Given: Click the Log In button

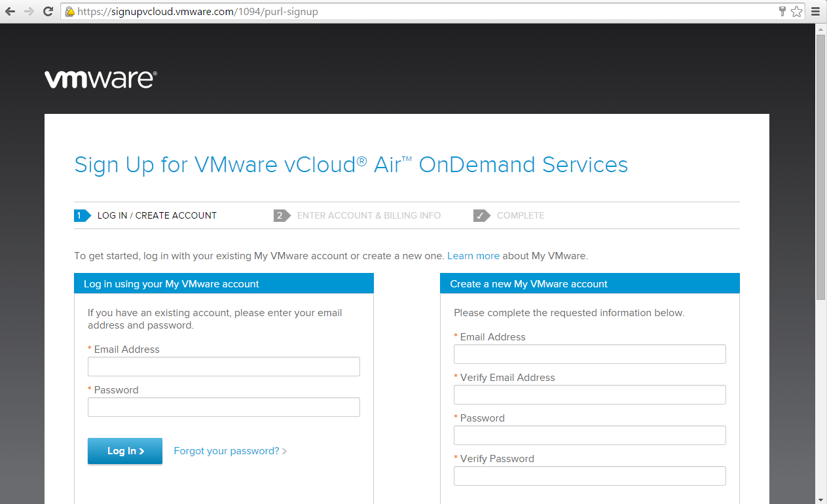Looking at the screenshot, I should [x=125, y=451].
